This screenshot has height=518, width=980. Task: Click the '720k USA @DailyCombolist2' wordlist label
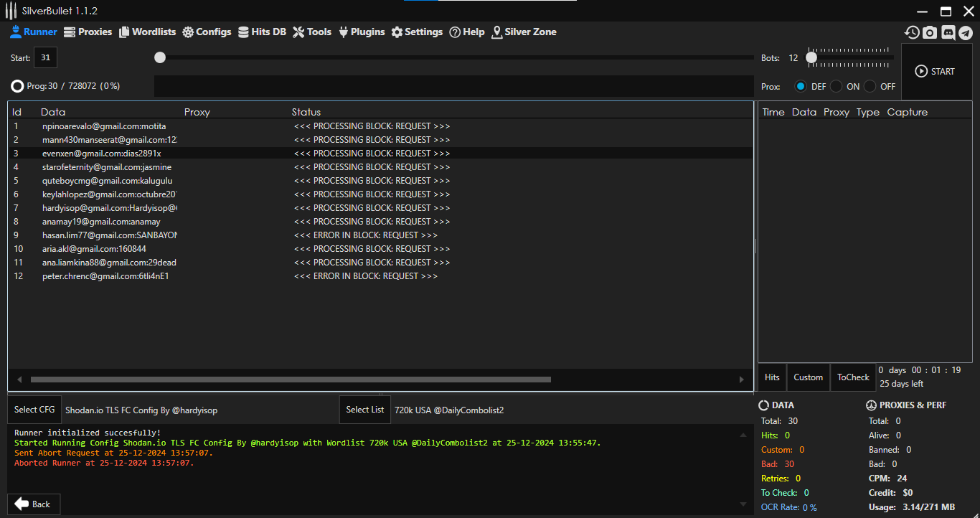click(x=449, y=410)
